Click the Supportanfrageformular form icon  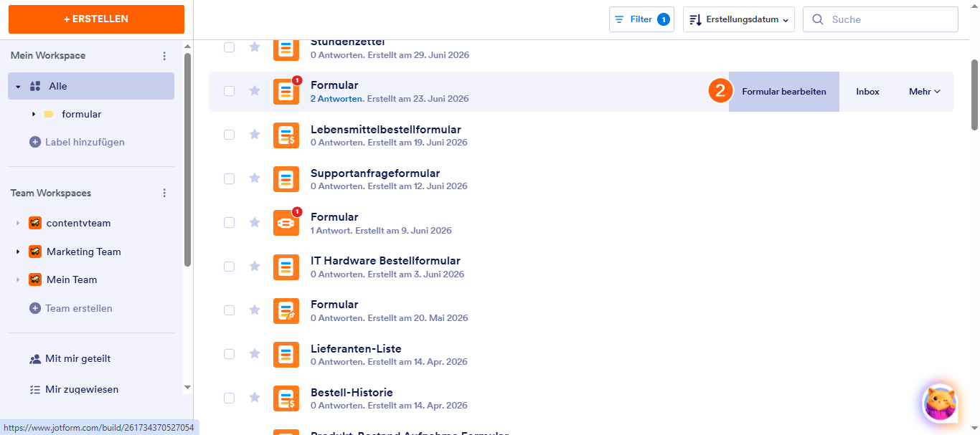(x=286, y=179)
